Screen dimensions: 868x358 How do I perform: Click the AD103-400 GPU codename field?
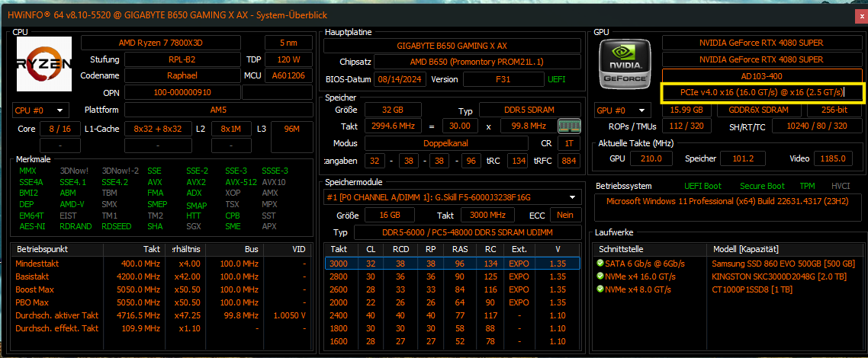point(762,75)
